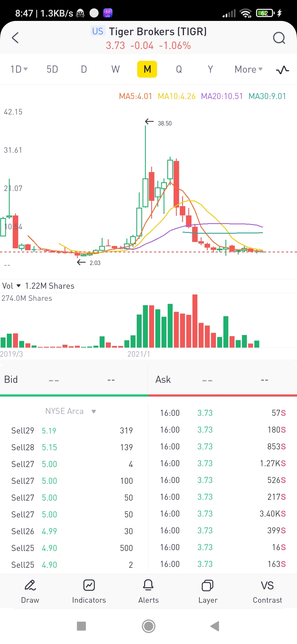Tap the VS Contrast icon
This screenshot has width=297, height=644.
point(267,585)
